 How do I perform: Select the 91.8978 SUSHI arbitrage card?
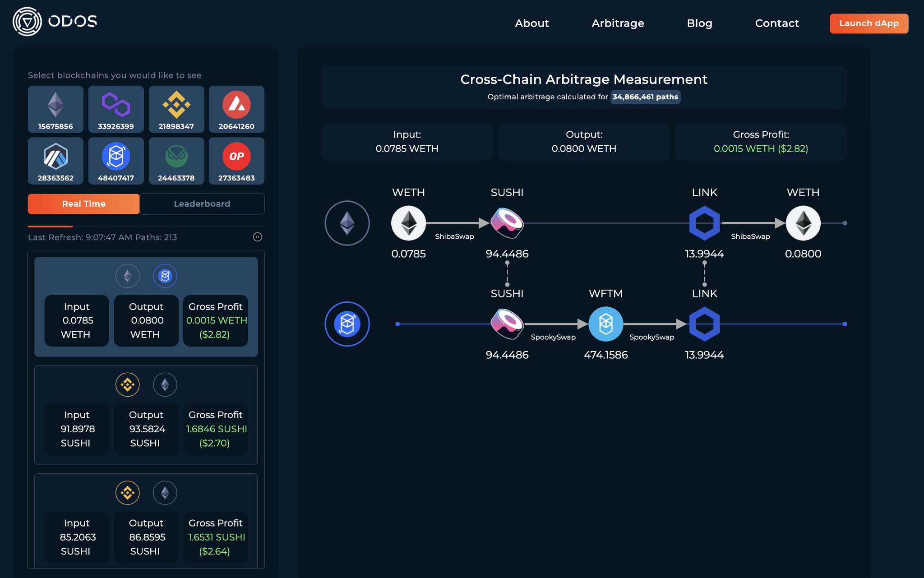pyautogui.click(x=145, y=414)
